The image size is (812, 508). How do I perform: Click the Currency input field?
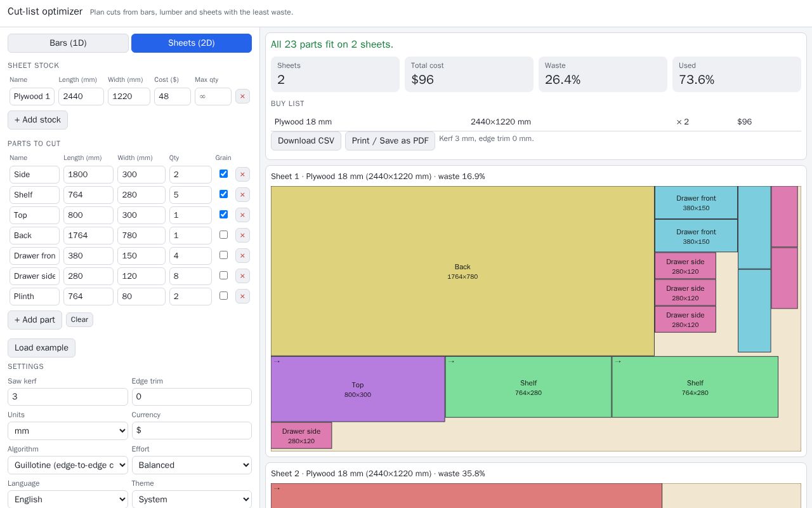(x=192, y=431)
